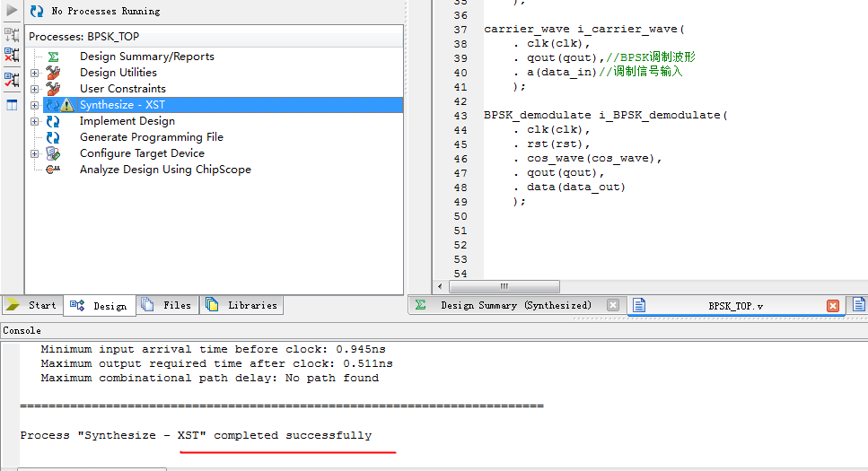868x471 pixels.
Task: Click the Design Utilities tools icon
Action: (x=53, y=73)
